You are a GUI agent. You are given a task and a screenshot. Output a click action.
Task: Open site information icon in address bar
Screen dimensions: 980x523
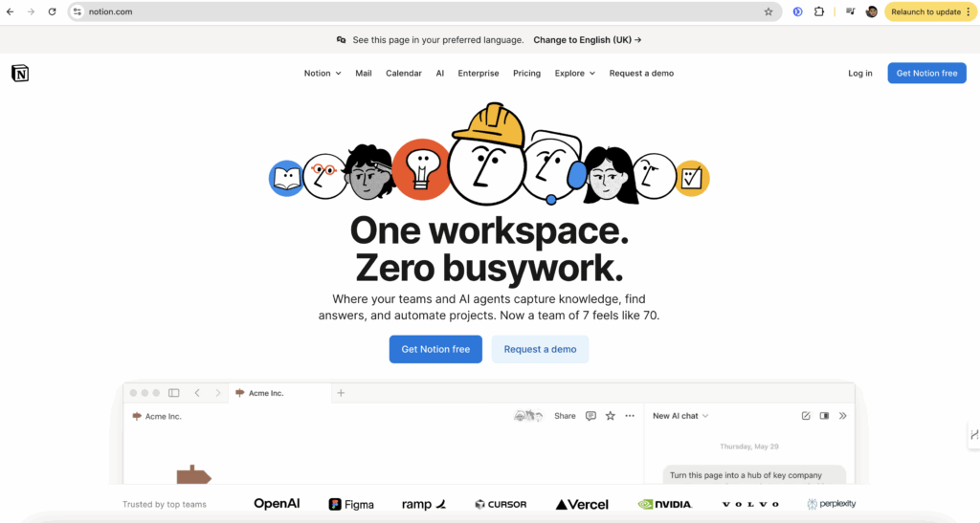click(78, 11)
